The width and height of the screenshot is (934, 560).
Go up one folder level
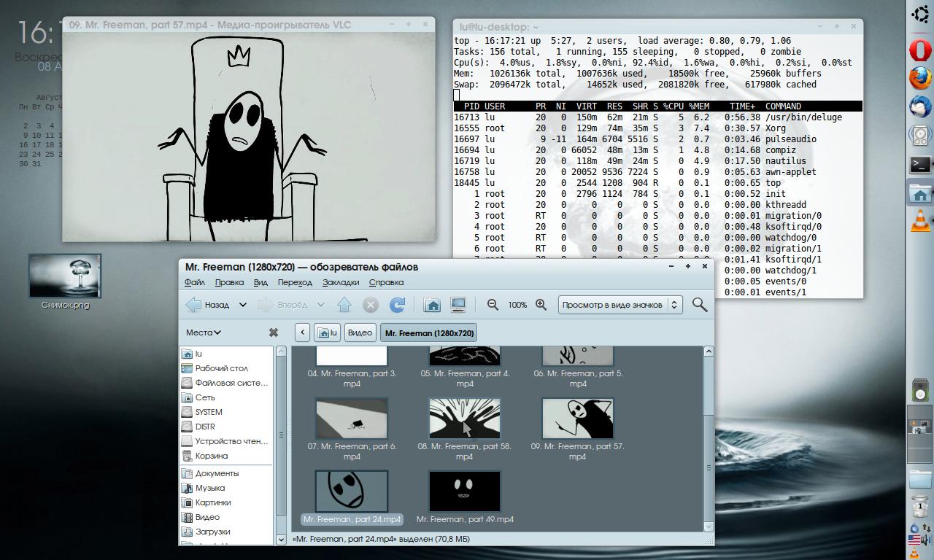click(344, 305)
